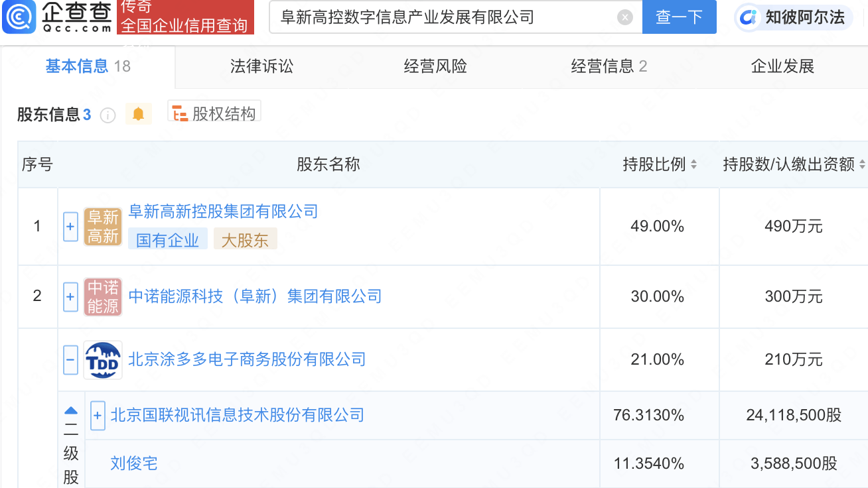Switch to 经营风险 tab
Viewport: 868px width, 488px height.
coord(435,66)
